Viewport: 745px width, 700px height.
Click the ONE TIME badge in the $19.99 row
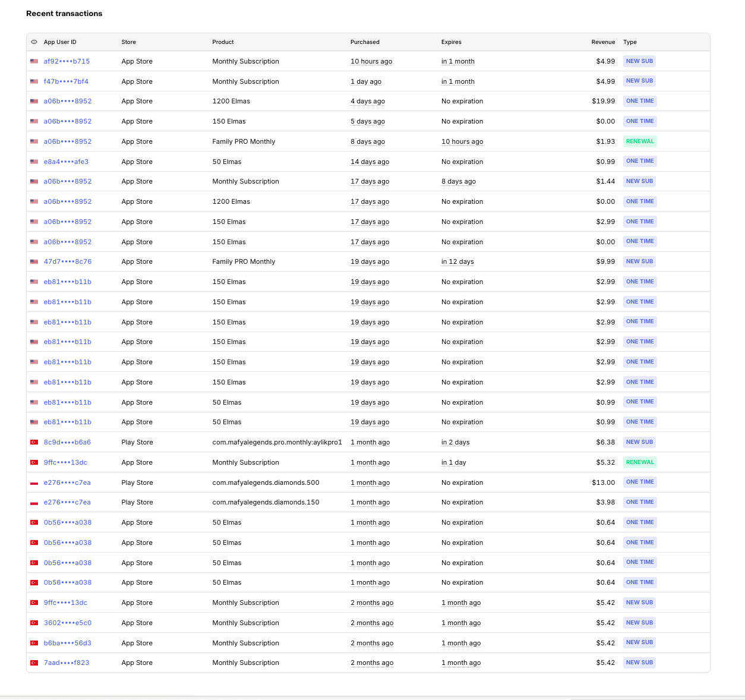pyautogui.click(x=640, y=101)
